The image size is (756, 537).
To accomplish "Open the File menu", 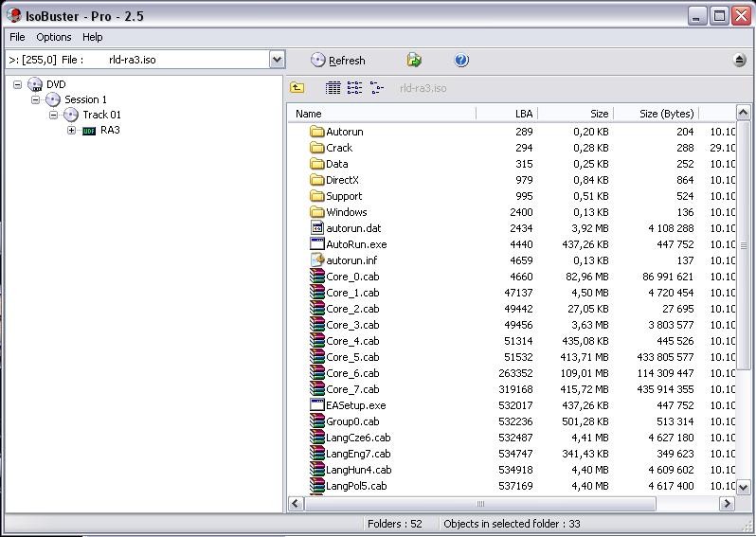I will [17, 37].
